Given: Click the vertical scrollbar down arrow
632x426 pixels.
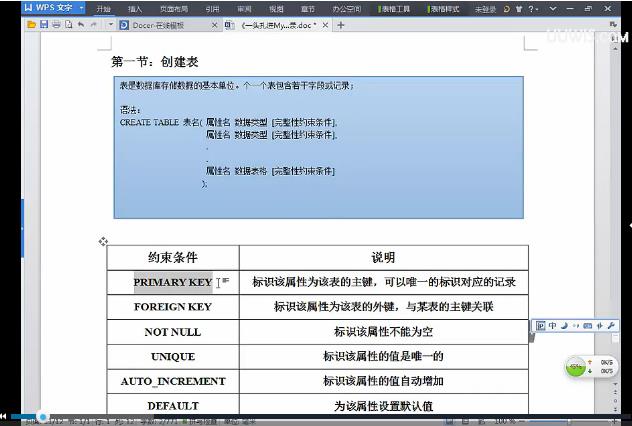Looking at the screenshot, I should [x=615, y=384].
